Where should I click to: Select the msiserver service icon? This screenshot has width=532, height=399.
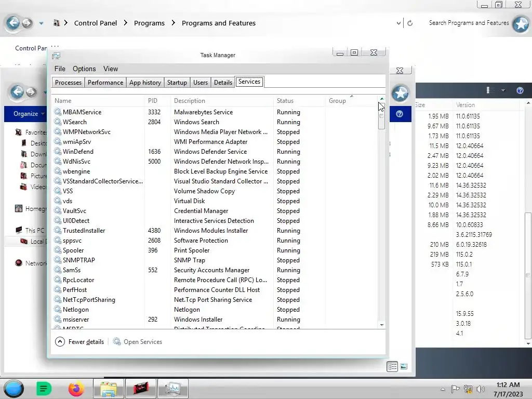coord(58,320)
